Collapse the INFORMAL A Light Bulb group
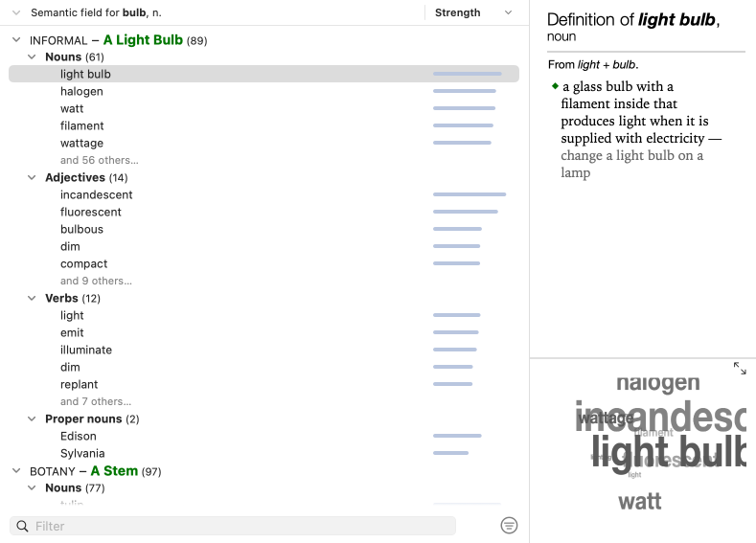 pyautogui.click(x=16, y=40)
